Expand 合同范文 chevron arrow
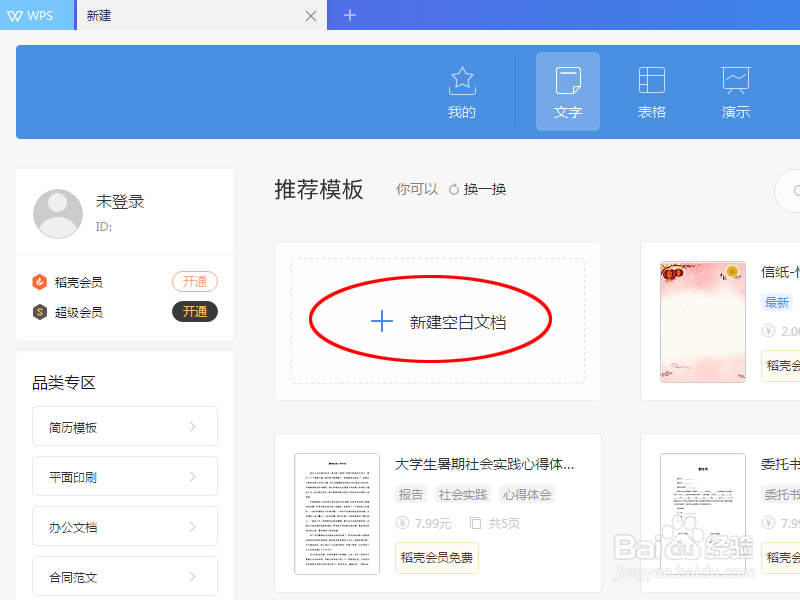The height and width of the screenshot is (600, 800). 192,577
